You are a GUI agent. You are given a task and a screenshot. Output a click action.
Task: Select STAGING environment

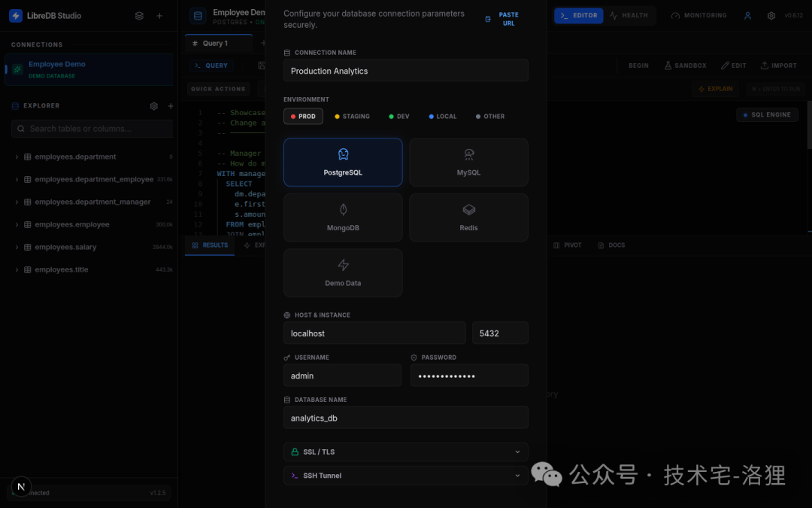coord(352,117)
